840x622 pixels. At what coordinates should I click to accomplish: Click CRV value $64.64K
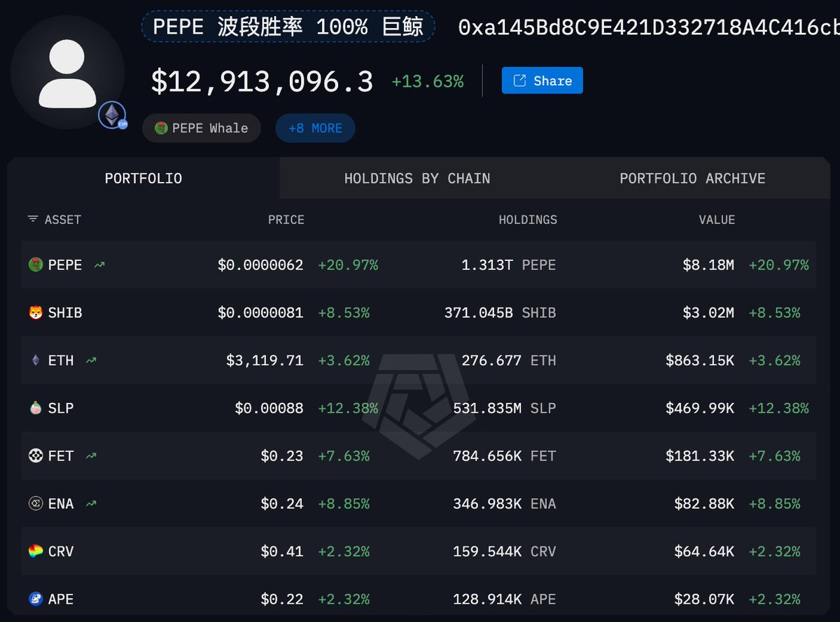(x=704, y=551)
